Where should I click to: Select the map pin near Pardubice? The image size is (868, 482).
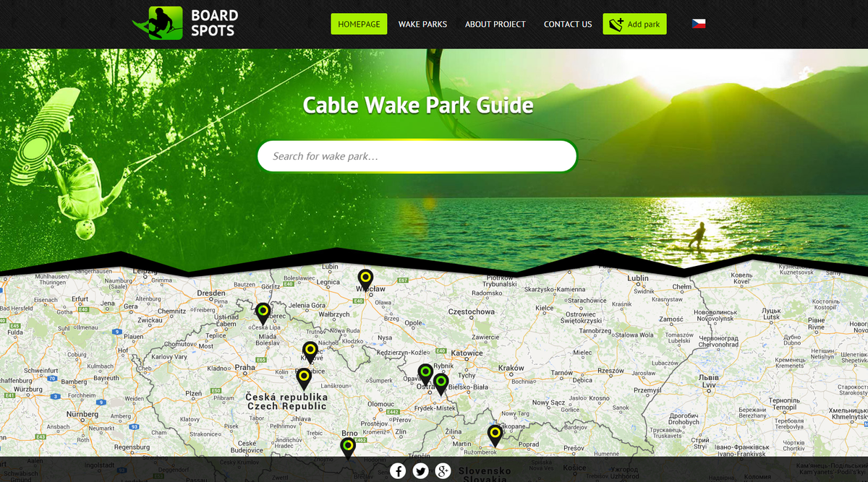coord(304,379)
